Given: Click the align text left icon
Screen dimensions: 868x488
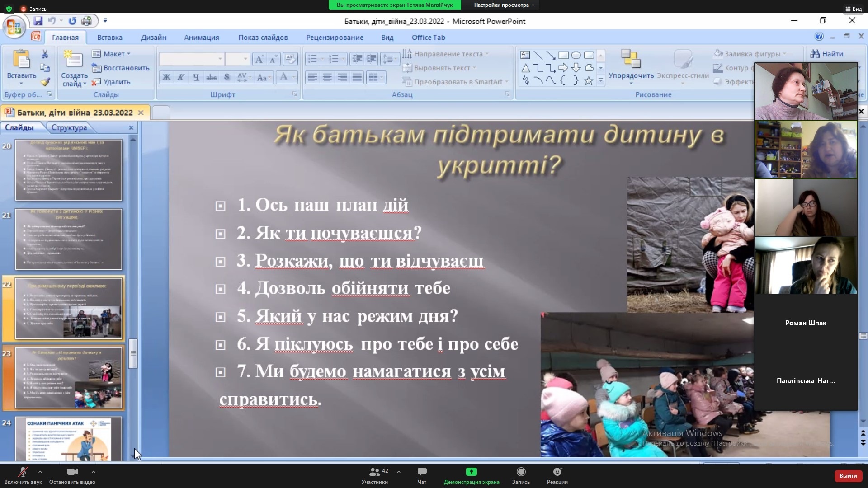Looking at the screenshot, I should click(312, 77).
